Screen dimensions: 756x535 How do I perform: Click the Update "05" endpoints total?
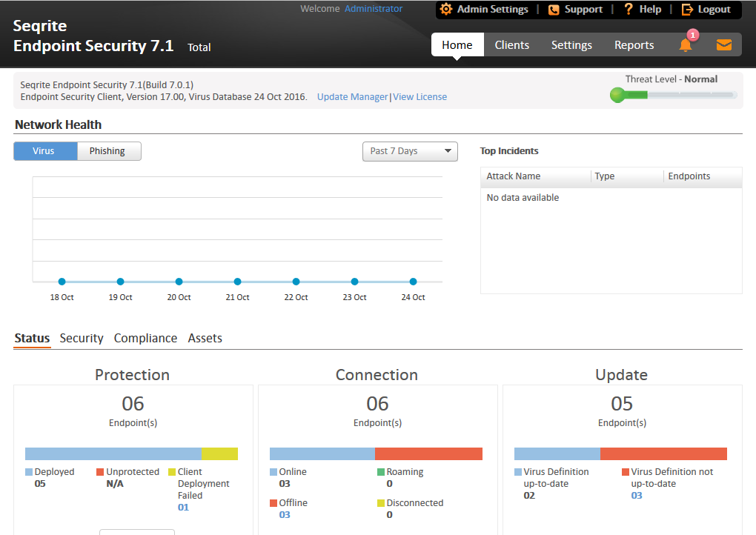(x=622, y=404)
